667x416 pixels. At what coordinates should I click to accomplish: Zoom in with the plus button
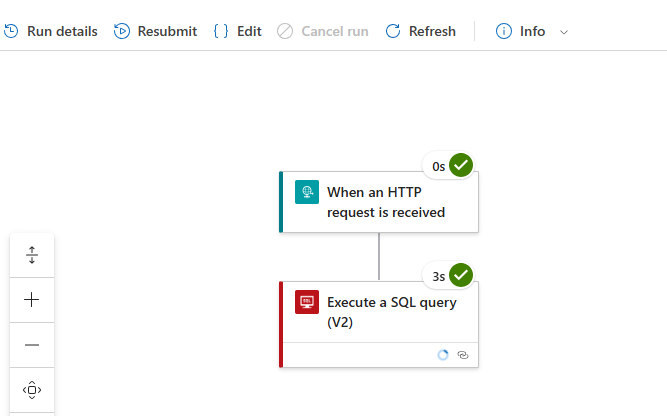coord(32,299)
